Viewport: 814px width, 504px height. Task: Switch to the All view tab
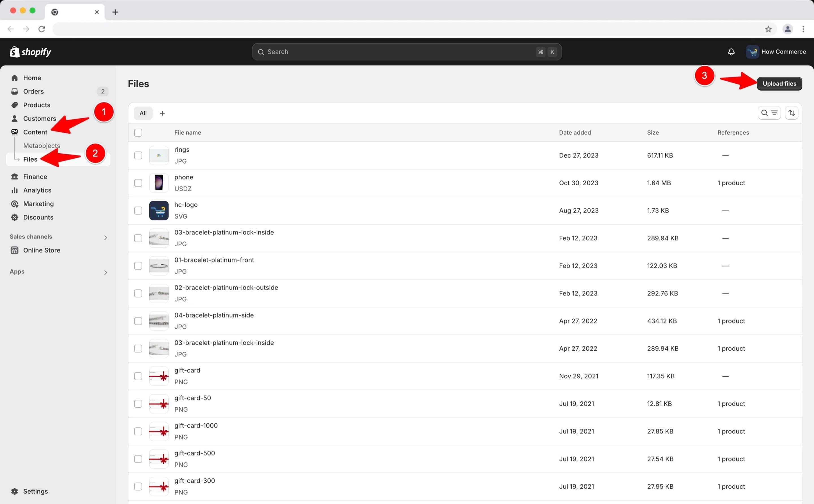(x=143, y=113)
